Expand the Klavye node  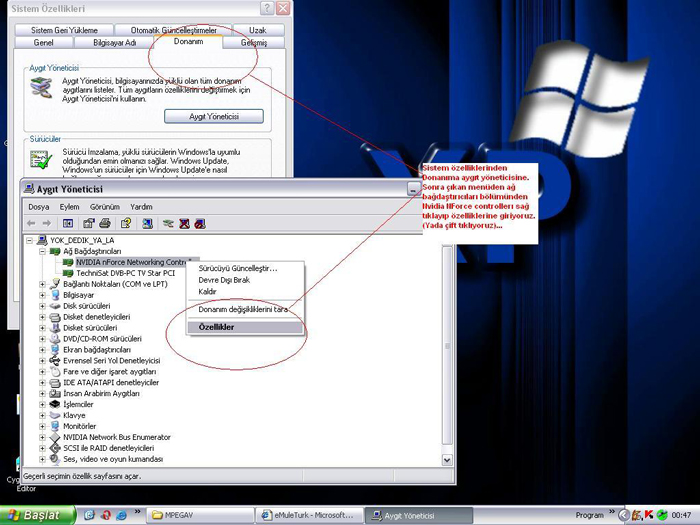click(42, 416)
